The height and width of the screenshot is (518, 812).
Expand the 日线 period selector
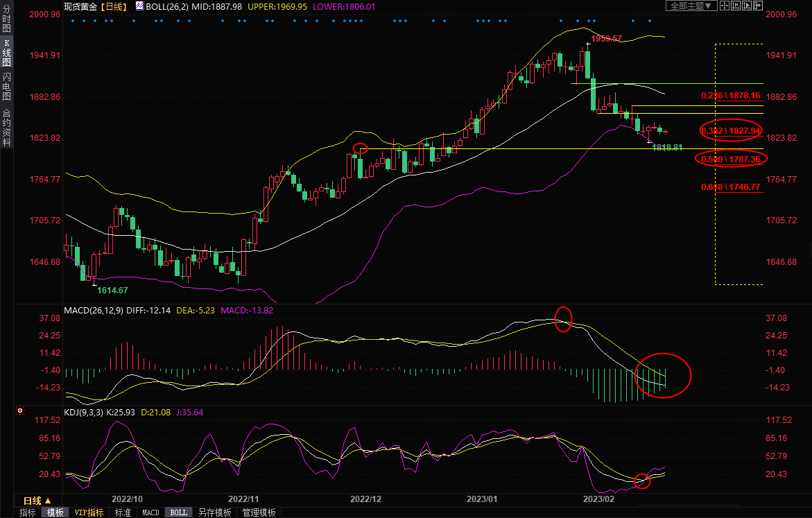(37, 500)
